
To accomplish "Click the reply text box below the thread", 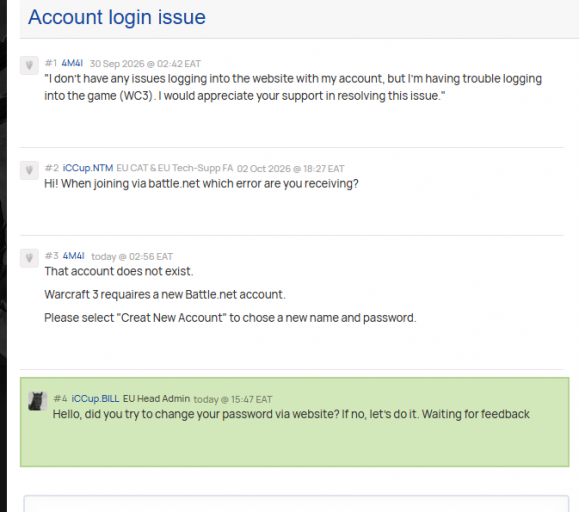I will click(x=296, y=504).
